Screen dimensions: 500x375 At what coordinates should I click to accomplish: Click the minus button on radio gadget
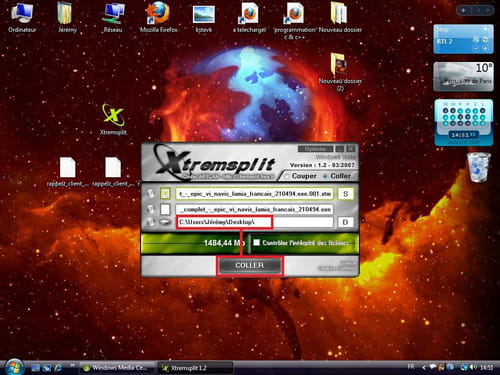pos(476,49)
